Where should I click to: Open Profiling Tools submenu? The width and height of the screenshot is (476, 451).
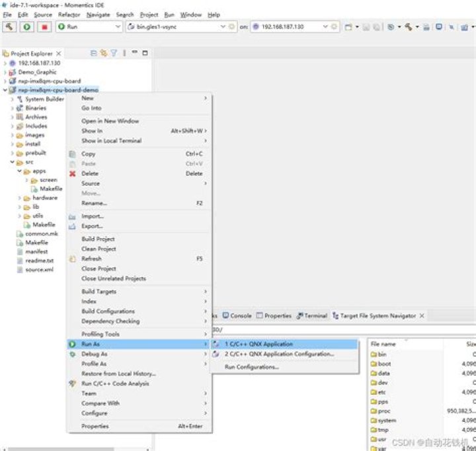pyautogui.click(x=139, y=334)
